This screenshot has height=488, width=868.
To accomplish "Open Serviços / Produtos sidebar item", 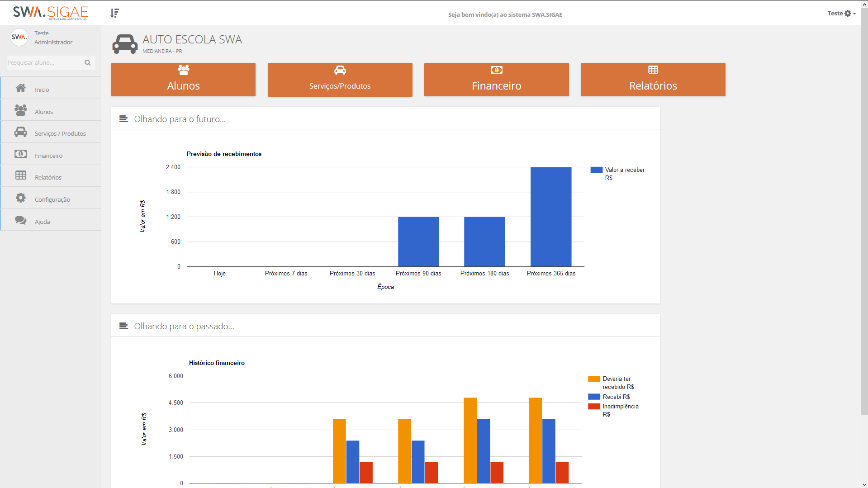I will point(51,132).
